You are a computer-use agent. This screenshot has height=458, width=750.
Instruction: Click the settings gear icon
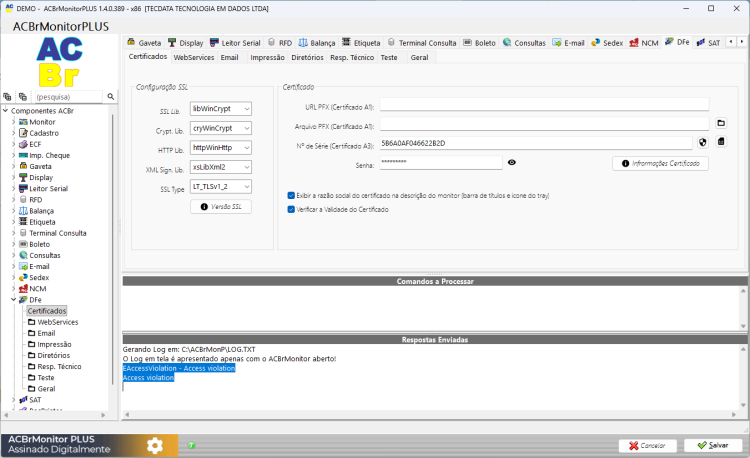(x=155, y=446)
